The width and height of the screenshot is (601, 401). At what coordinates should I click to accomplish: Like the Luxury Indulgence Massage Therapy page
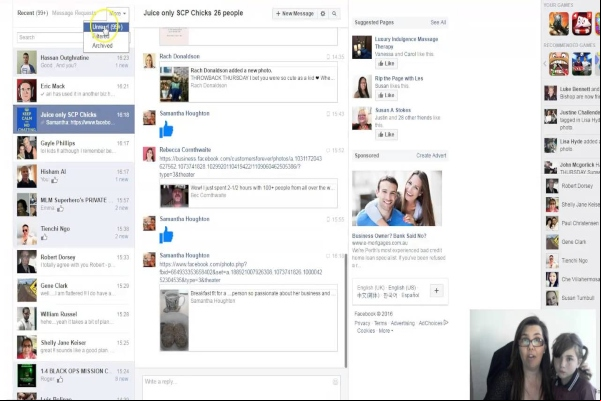386,64
